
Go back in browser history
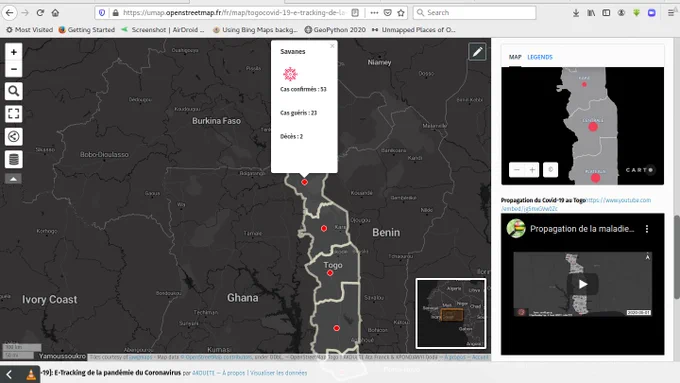pos(10,13)
